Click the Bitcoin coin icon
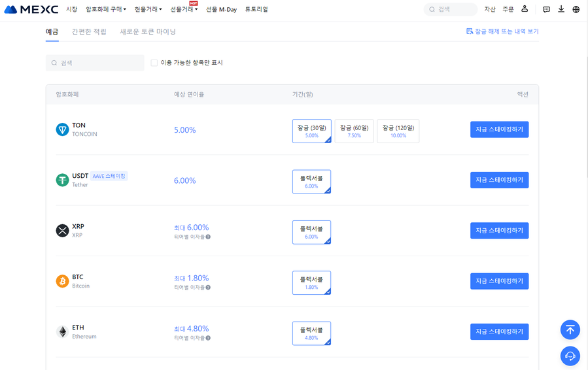The width and height of the screenshot is (588, 370). (62, 281)
